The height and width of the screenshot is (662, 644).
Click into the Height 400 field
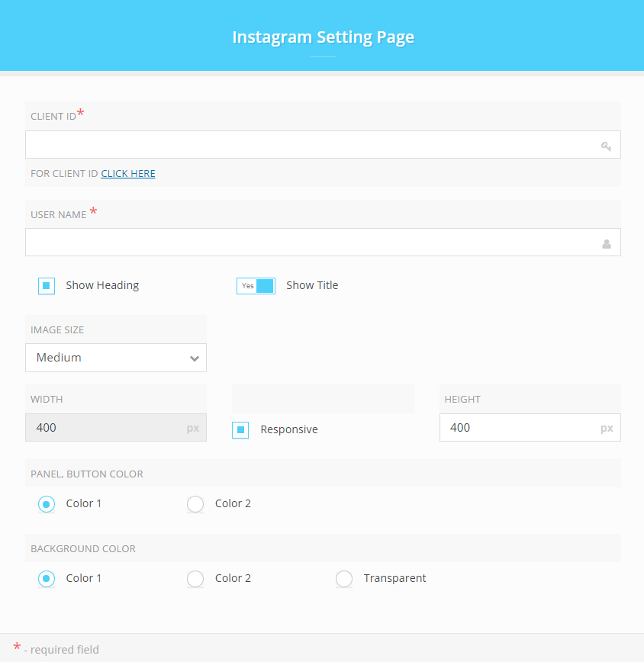[x=530, y=427]
